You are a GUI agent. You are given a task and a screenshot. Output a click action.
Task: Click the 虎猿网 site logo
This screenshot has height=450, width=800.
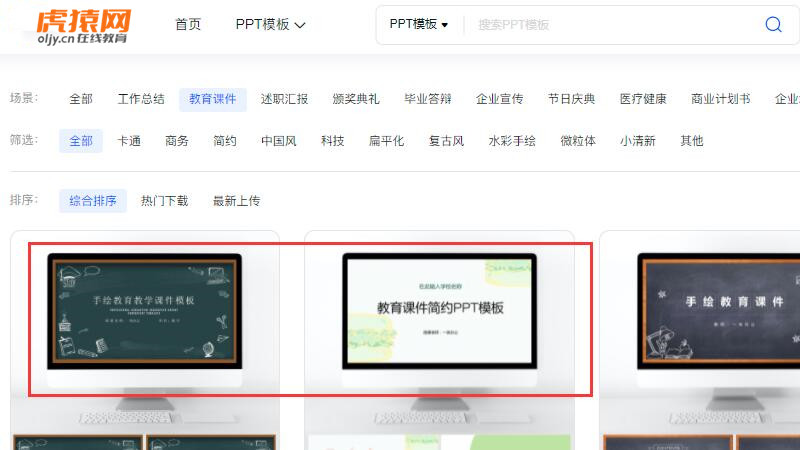click(x=83, y=27)
